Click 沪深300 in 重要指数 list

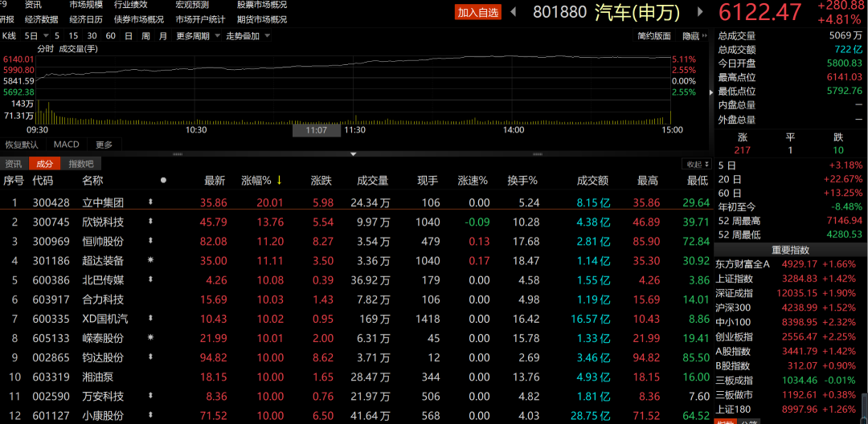[734, 308]
